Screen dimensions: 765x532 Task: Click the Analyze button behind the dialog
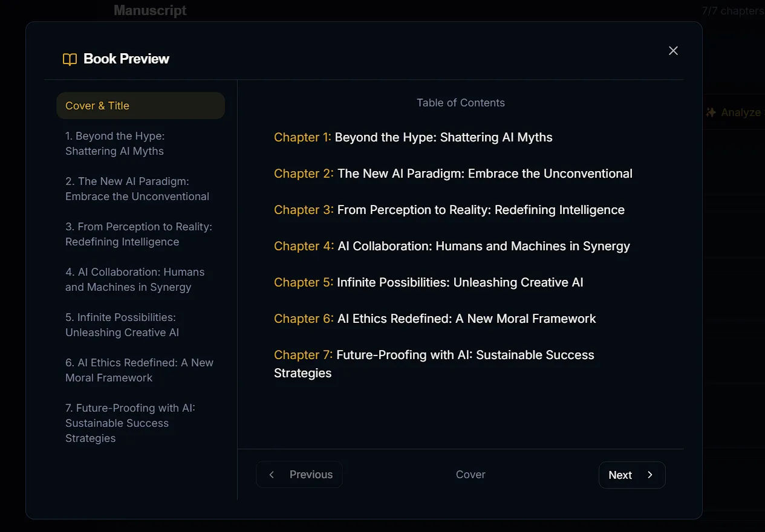pos(734,112)
